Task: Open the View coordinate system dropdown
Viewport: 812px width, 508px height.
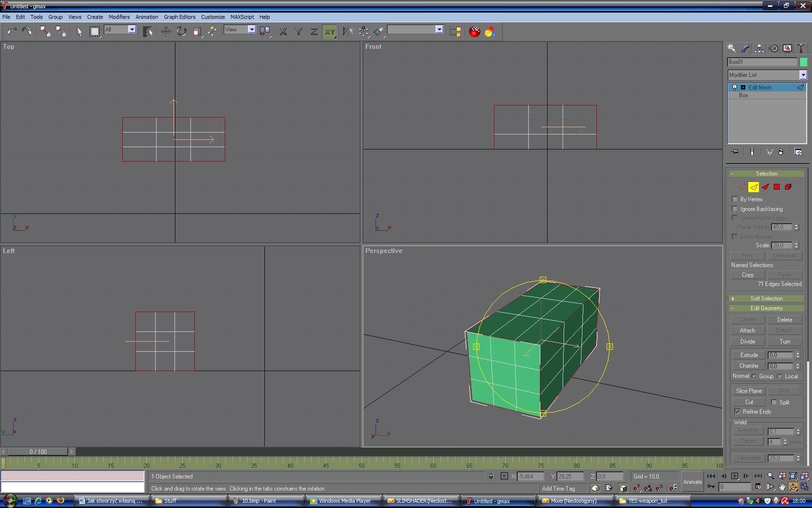Action: click(x=252, y=30)
